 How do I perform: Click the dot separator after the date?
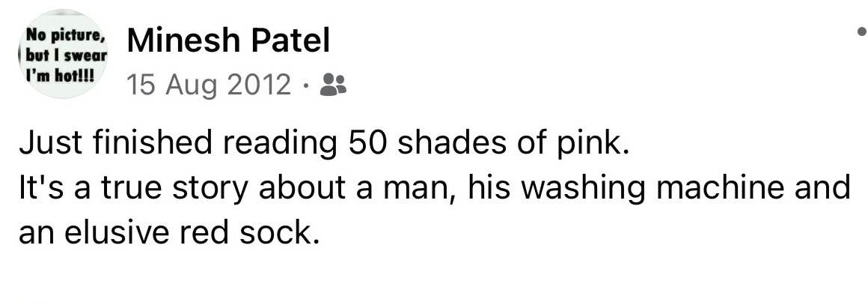click(306, 86)
